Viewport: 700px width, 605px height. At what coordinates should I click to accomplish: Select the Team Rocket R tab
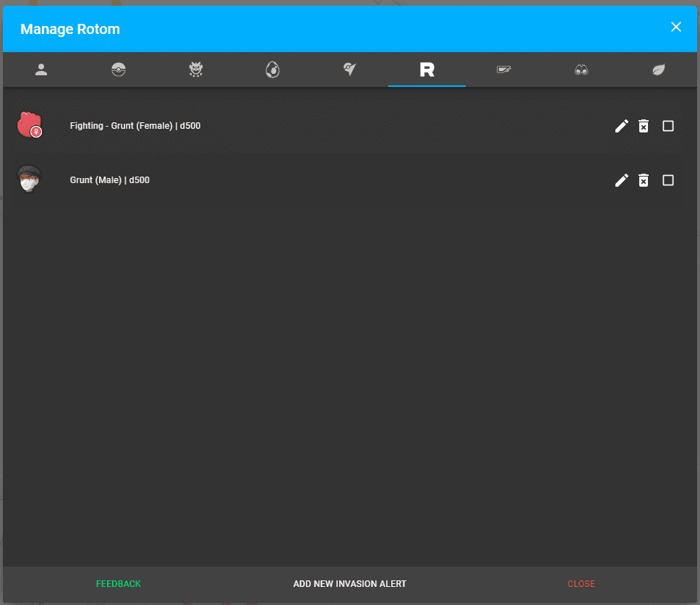point(427,70)
